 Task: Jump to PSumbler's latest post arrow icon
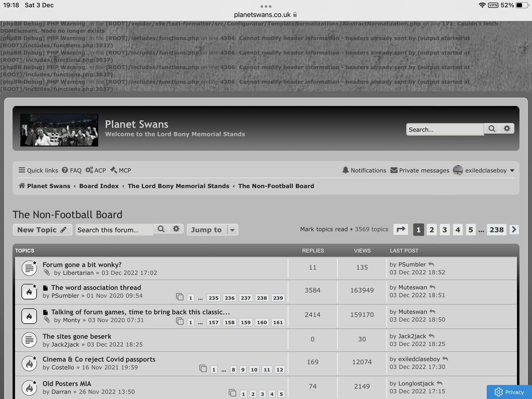coord(431,264)
